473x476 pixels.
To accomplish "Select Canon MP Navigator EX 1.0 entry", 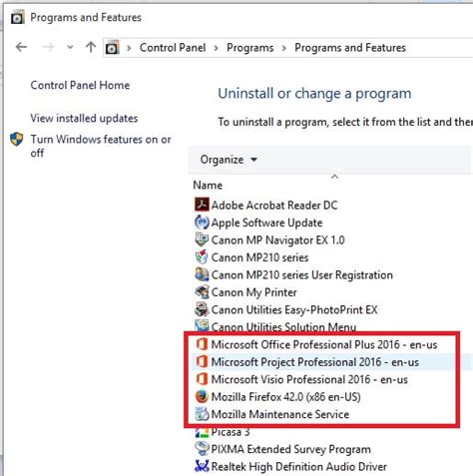I will pyautogui.click(x=277, y=239).
